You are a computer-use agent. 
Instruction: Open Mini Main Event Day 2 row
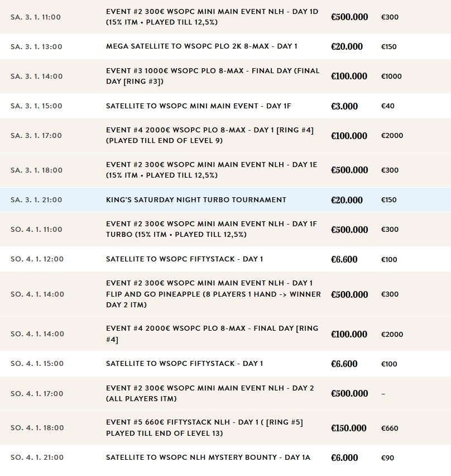click(x=210, y=393)
